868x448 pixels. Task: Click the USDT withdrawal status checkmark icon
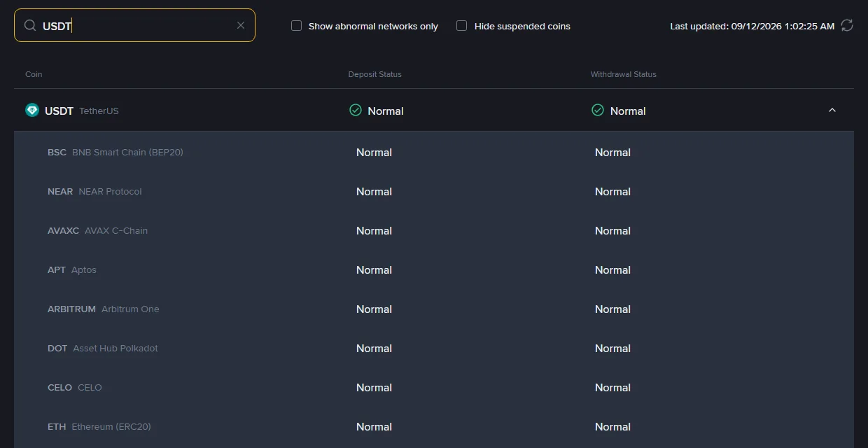pos(598,110)
